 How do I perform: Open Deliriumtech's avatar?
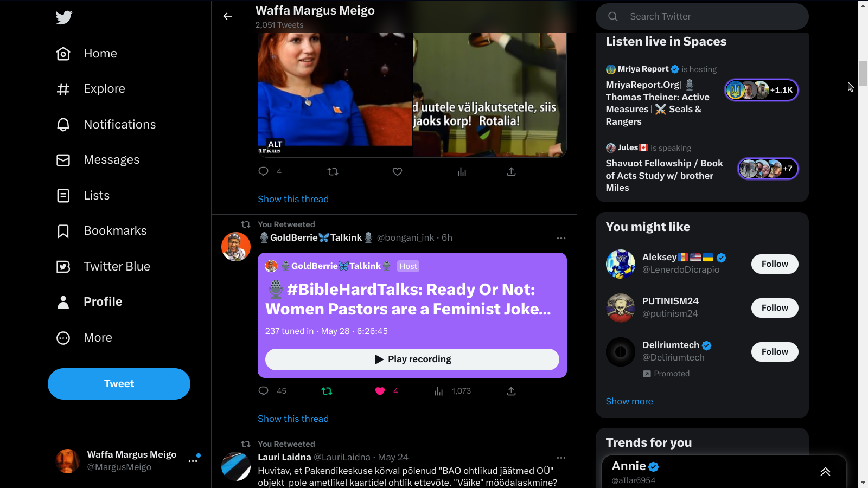point(621,352)
